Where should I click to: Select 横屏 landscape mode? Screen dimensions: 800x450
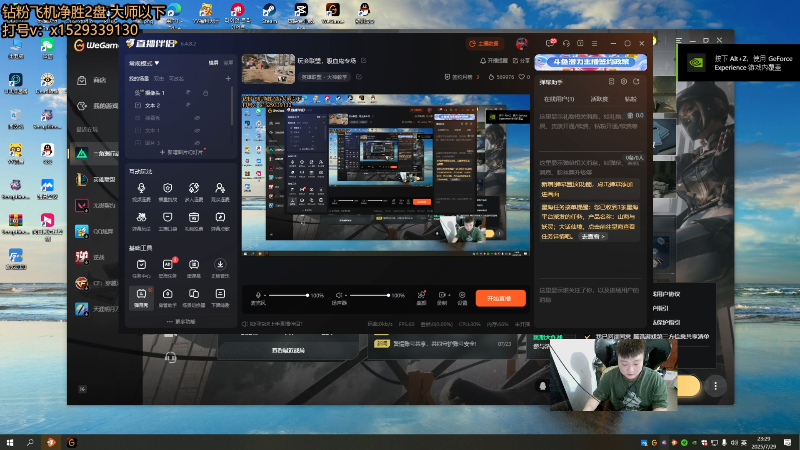213,63
